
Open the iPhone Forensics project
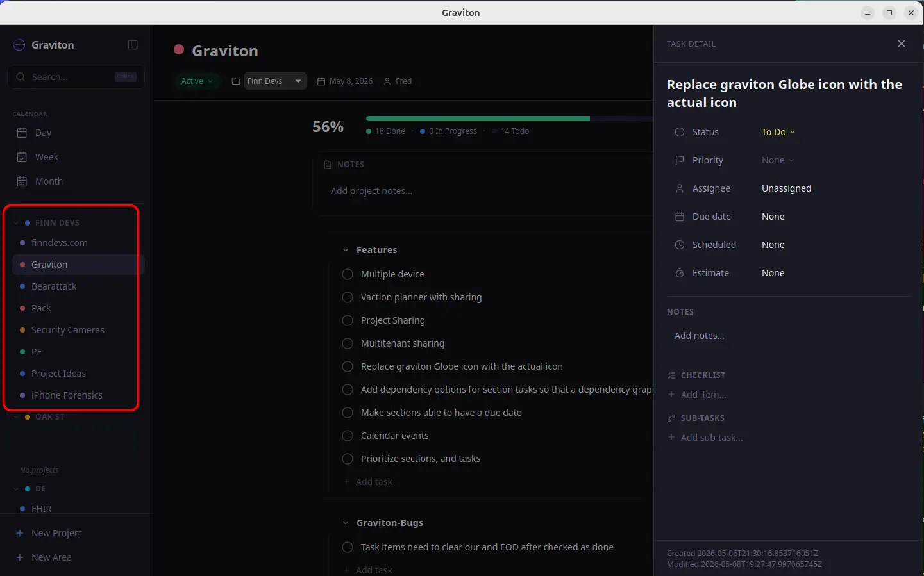(78, 395)
